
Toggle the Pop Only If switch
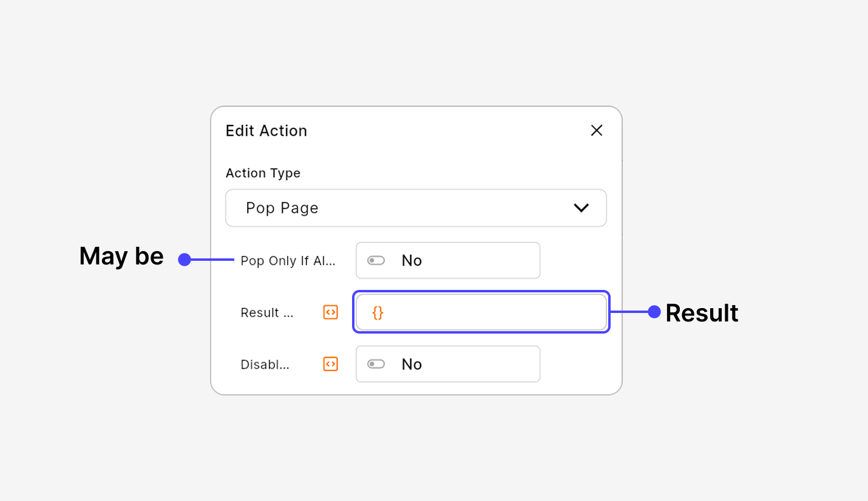coord(376,260)
